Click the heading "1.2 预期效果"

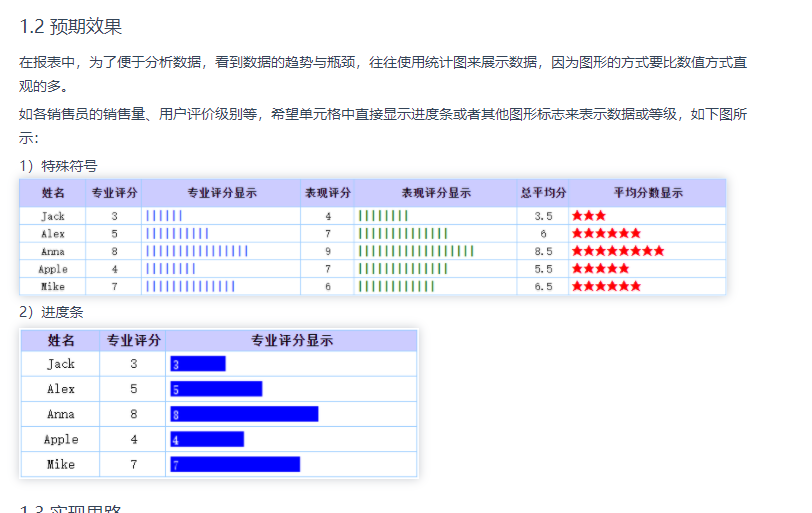pyautogui.click(x=70, y=26)
